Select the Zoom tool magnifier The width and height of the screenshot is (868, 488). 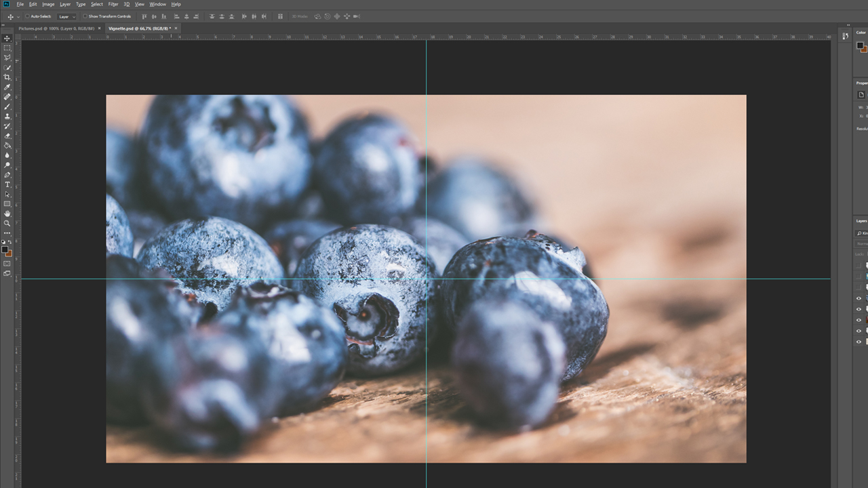click(x=7, y=223)
